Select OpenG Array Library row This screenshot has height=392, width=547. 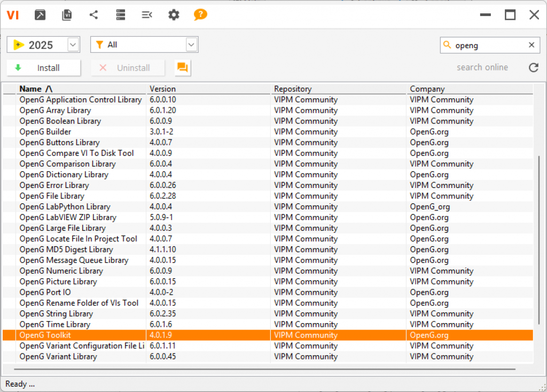click(x=268, y=111)
